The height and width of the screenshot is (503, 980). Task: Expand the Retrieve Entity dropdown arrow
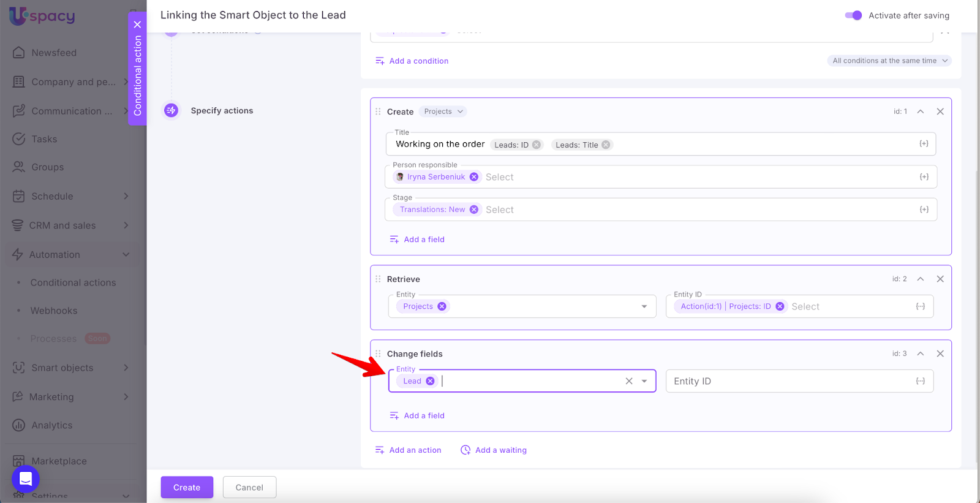coord(644,306)
